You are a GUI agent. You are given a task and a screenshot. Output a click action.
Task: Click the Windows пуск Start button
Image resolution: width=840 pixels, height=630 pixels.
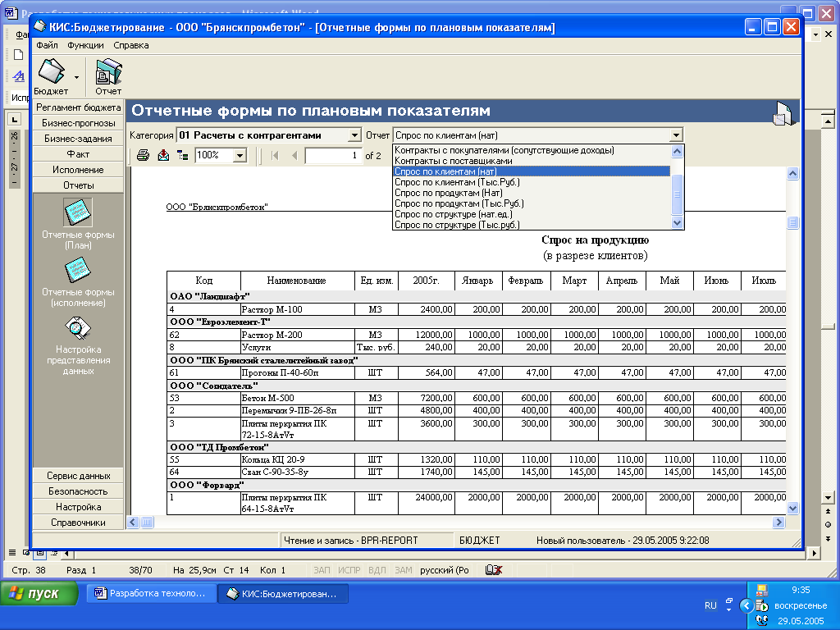coord(39,594)
